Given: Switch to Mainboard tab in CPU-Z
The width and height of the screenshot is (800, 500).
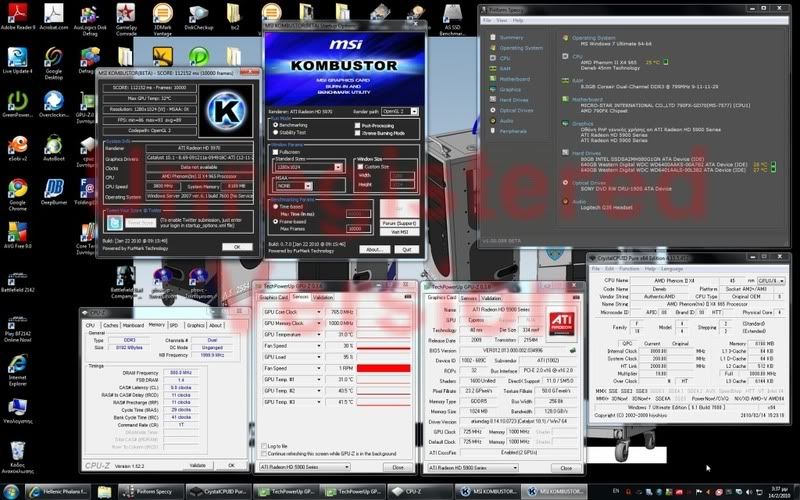Looking at the screenshot, I should pos(133,325).
